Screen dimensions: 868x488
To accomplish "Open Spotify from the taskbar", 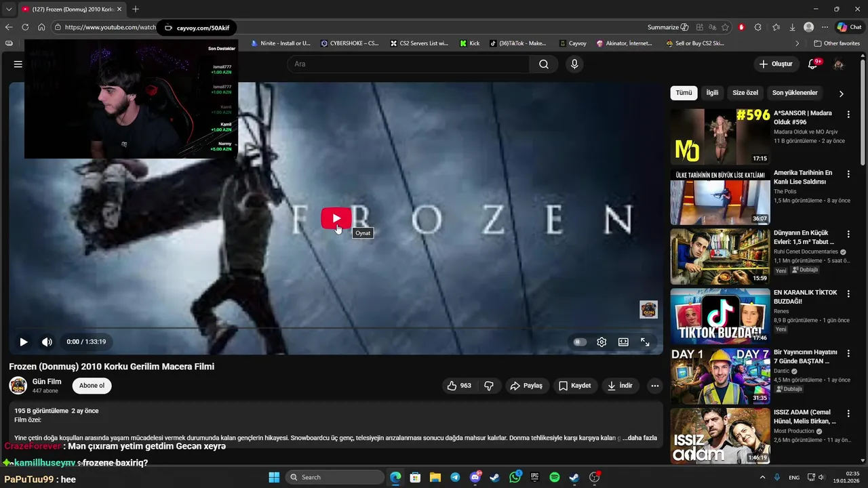I will [554, 477].
